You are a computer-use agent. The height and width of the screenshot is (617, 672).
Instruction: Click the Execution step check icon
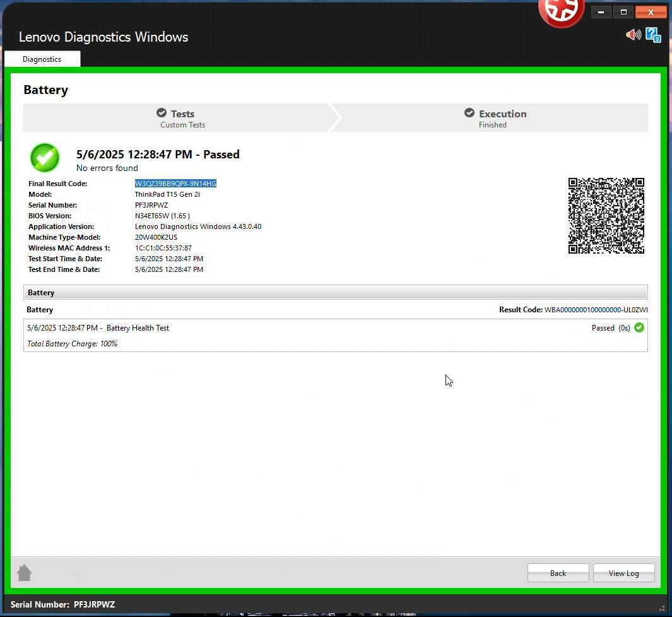tap(469, 113)
